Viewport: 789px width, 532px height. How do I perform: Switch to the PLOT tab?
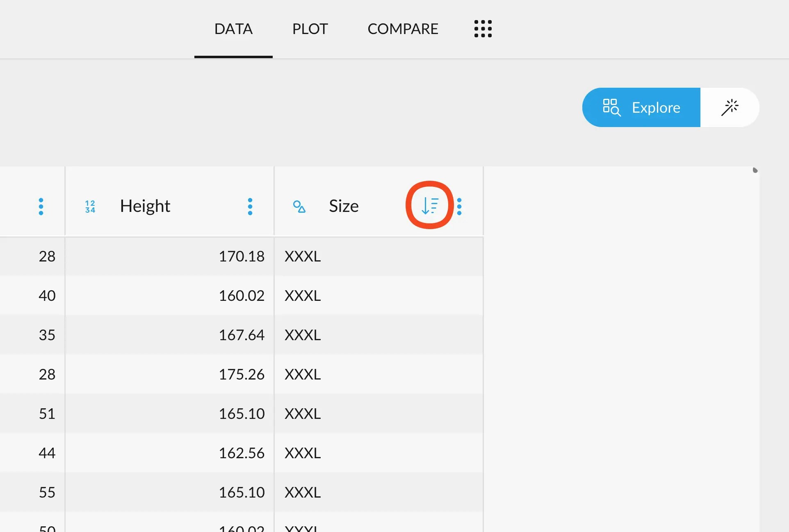pyautogui.click(x=310, y=29)
